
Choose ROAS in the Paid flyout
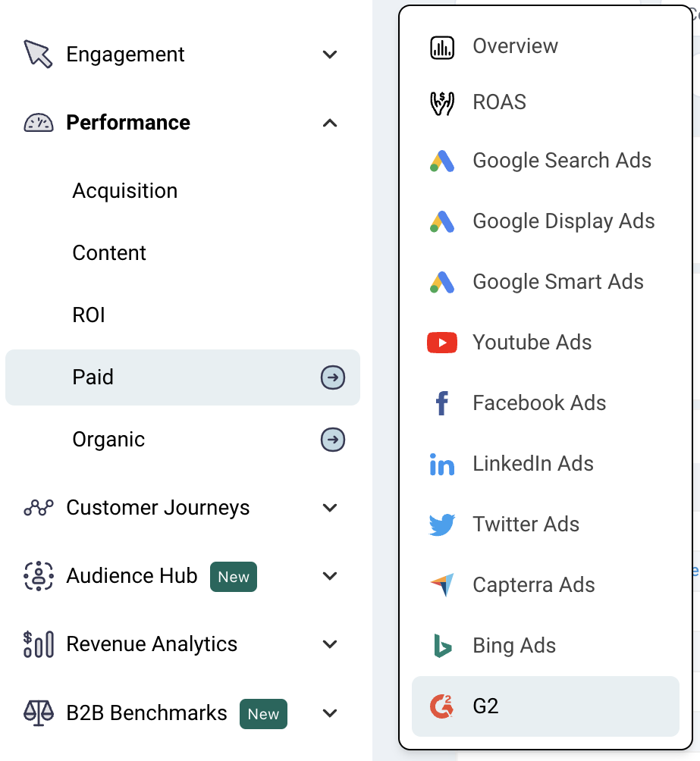(x=499, y=102)
